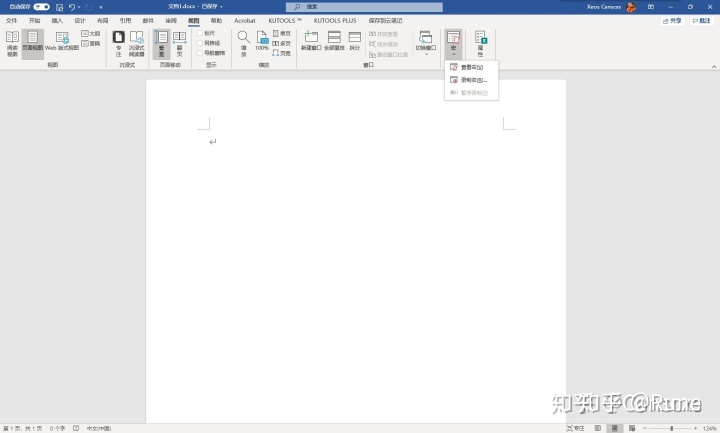Arrange All (全部重排) windows
The width and height of the screenshot is (720, 433).
coord(334,41)
